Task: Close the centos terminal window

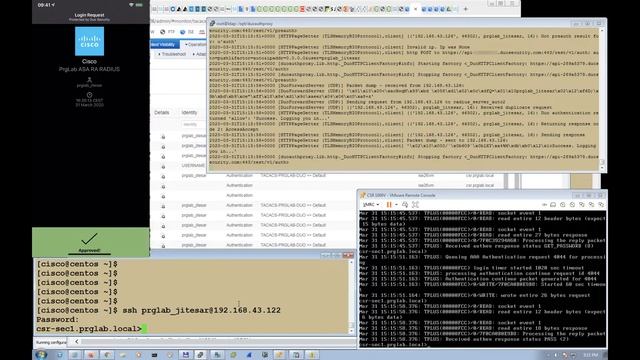Action: [348, 255]
